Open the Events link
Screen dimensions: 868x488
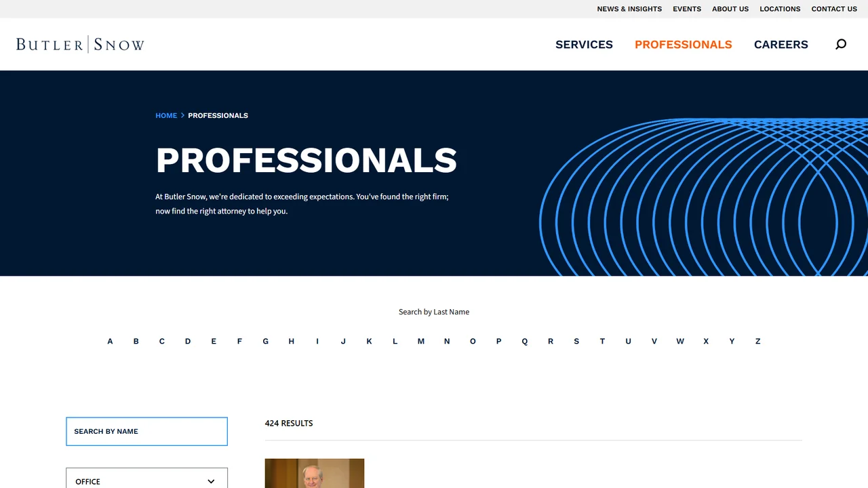pyautogui.click(x=687, y=9)
